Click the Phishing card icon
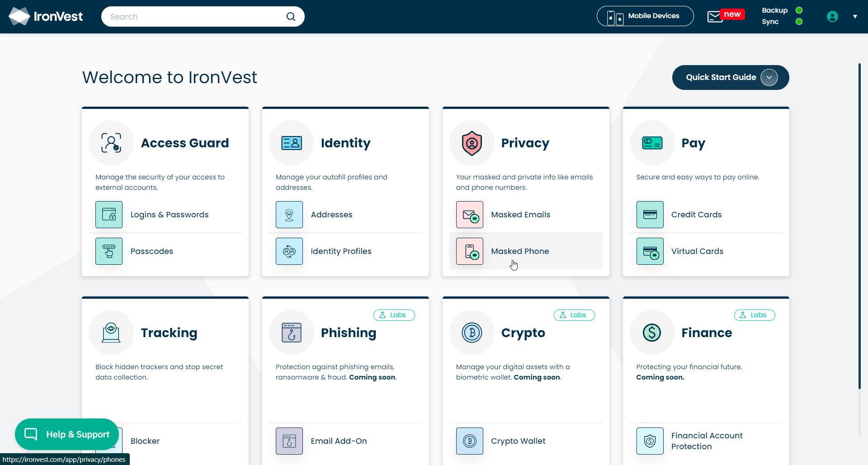 pyautogui.click(x=292, y=333)
